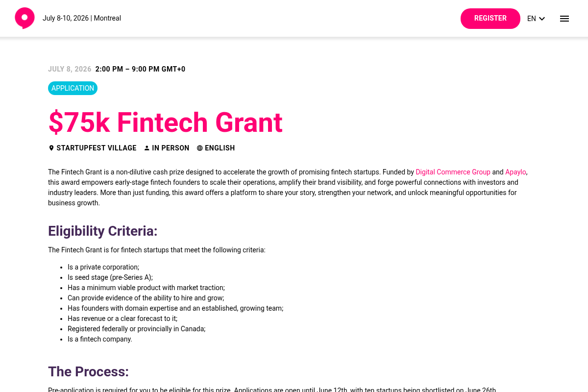Open the Apaylo link
This screenshot has height=392, width=588.
515,172
